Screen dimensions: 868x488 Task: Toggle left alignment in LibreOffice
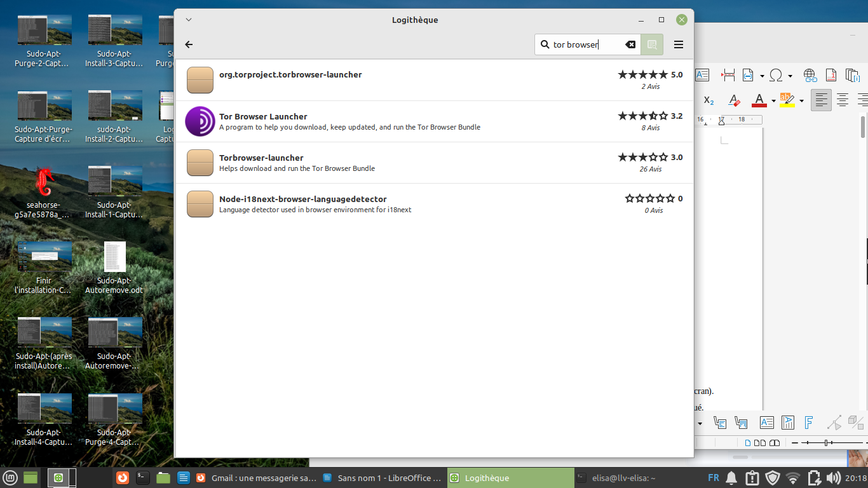click(822, 100)
